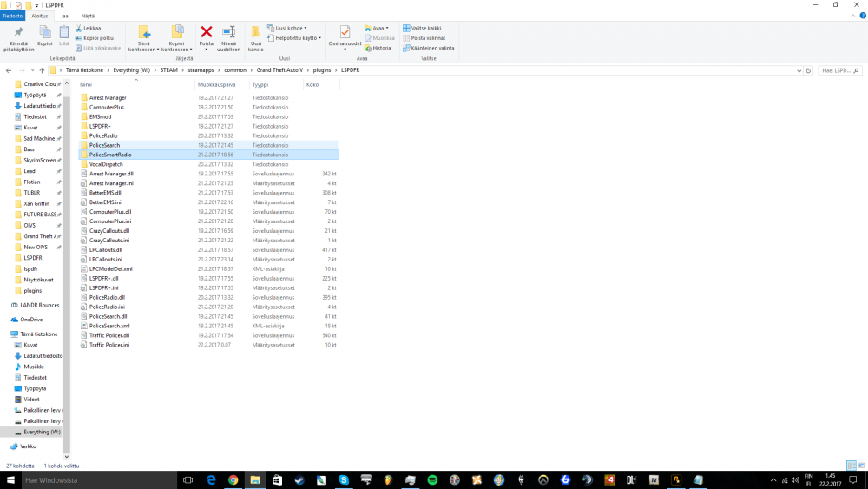
Task: Click the Hae: LSPD search box
Action: coord(839,71)
